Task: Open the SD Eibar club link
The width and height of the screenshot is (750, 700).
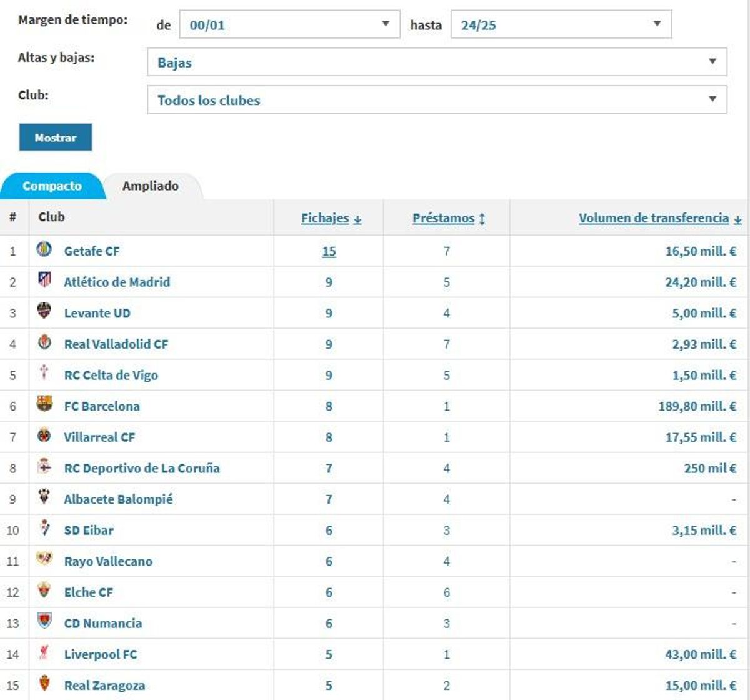Action: pyautogui.click(x=89, y=530)
